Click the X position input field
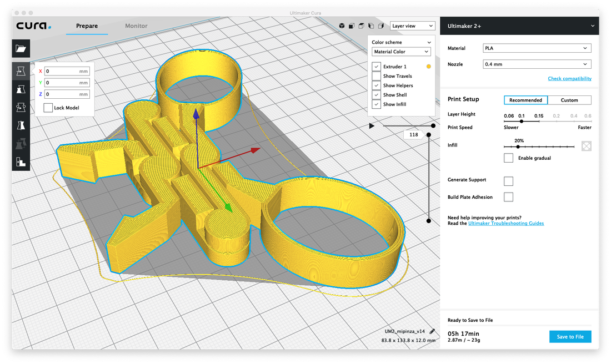Viewport: 611px width, 364px height. (x=67, y=71)
